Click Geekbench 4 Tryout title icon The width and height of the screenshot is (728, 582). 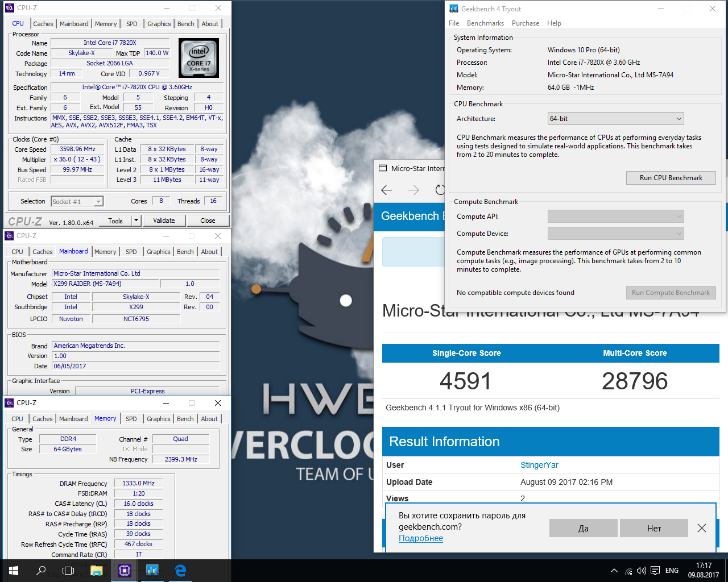coord(454,9)
